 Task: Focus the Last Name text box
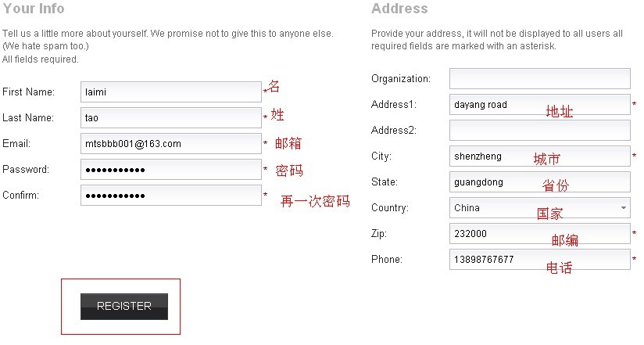pos(171,117)
